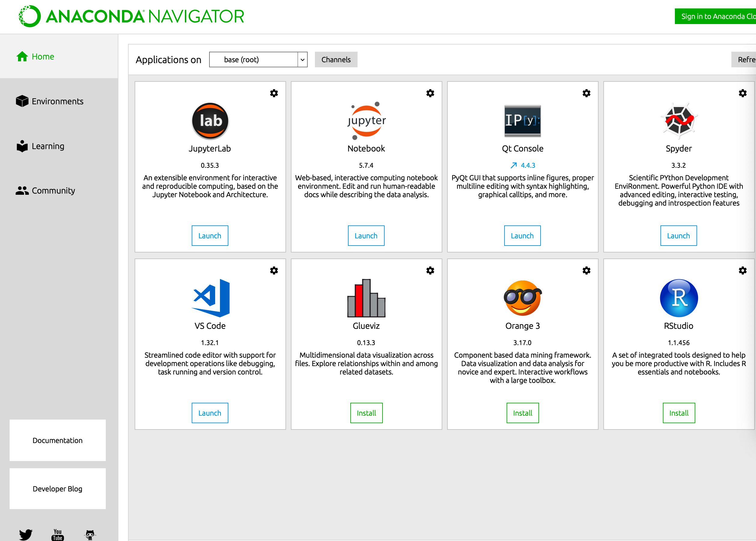Open the JupyterLab card settings gear
The height and width of the screenshot is (541, 756).
(274, 93)
